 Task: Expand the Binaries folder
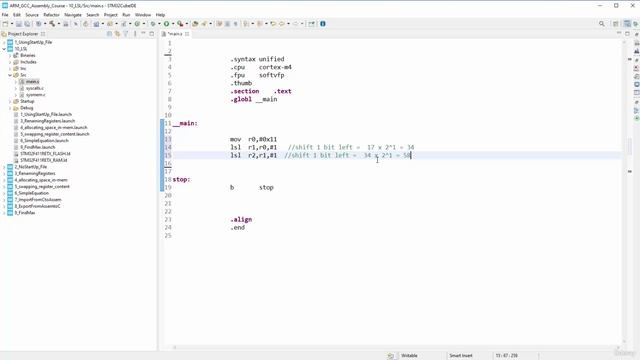pos(10,56)
